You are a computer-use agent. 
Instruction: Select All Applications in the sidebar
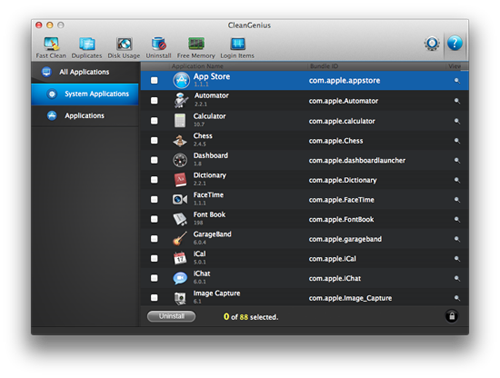pos(85,72)
